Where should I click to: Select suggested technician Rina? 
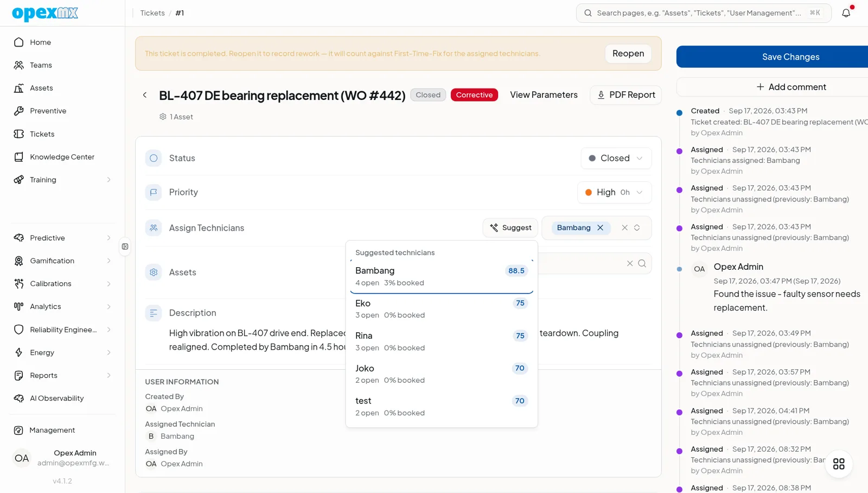coord(442,342)
